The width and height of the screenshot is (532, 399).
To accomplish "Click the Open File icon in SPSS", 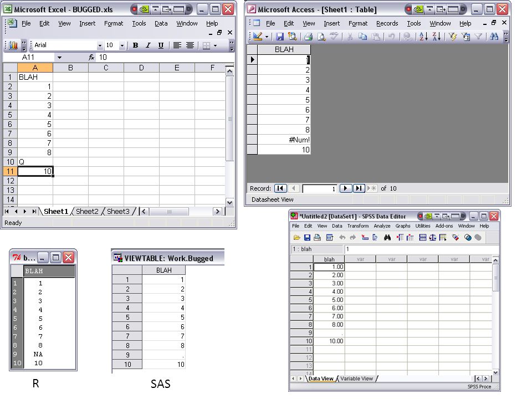I will (296, 238).
